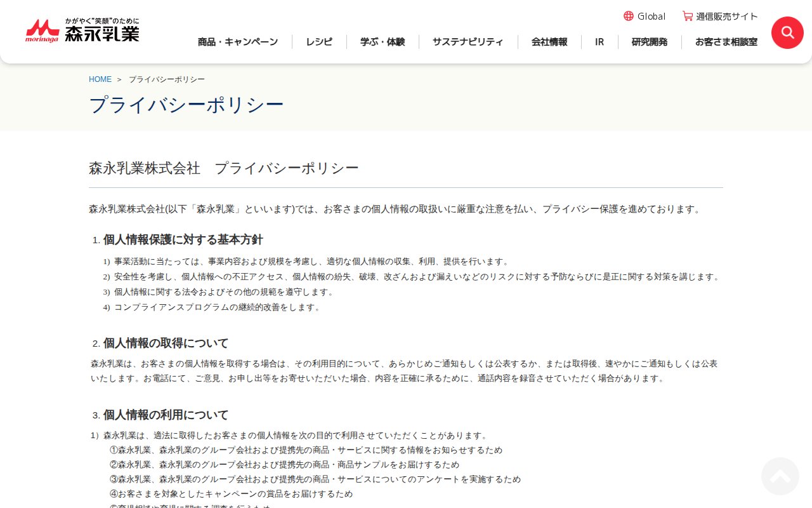The image size is (812, 508).
Task: Click the プライバシーポリシー breadcrumb text
Action: click(x=167, y=79)
